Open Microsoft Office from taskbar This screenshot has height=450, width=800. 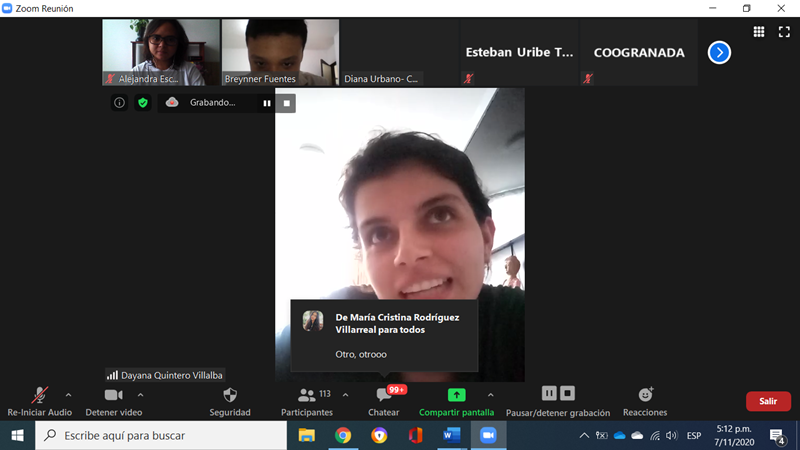pos(415,436)
